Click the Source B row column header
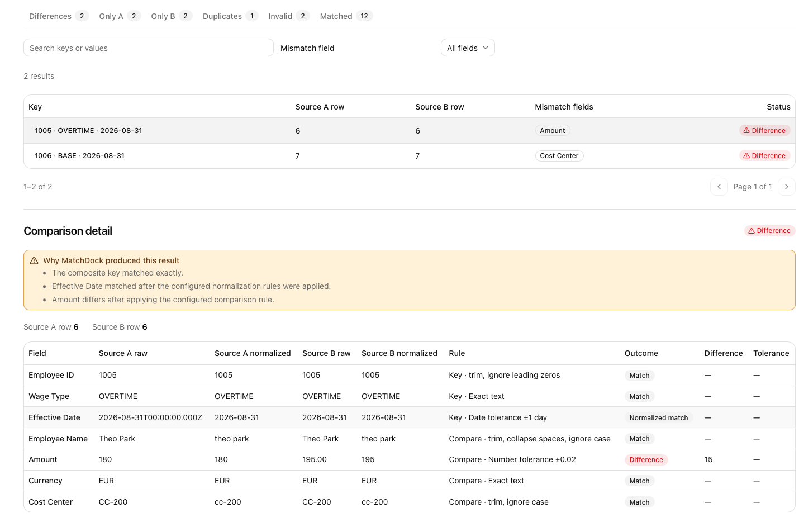799x532 pixels. point(440,107)
